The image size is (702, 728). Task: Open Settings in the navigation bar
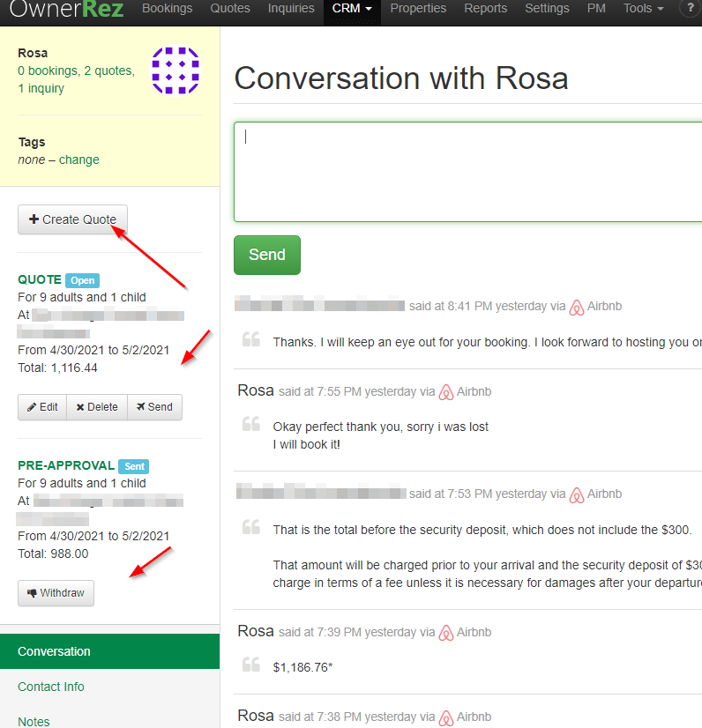(547, 8)
